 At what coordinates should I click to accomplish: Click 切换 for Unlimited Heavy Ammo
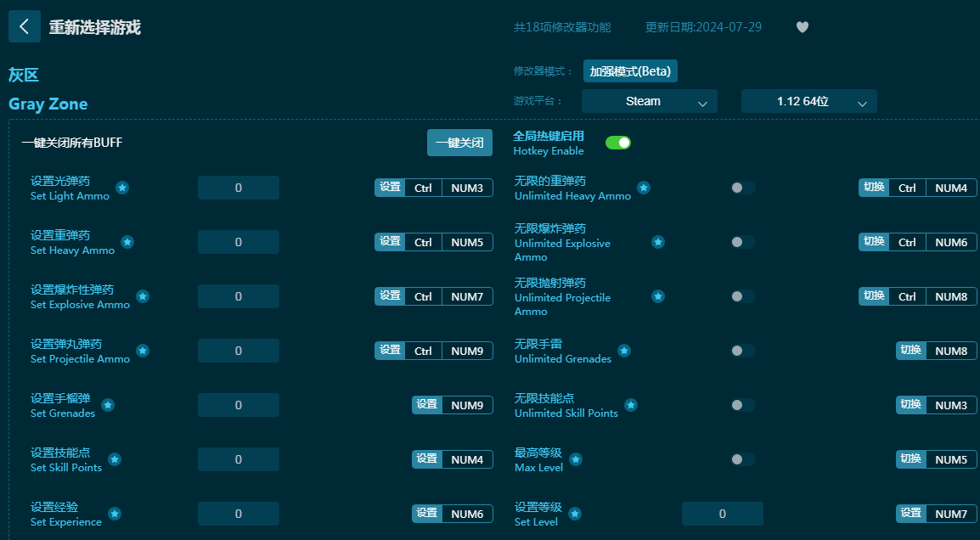[x=874, y=188]
